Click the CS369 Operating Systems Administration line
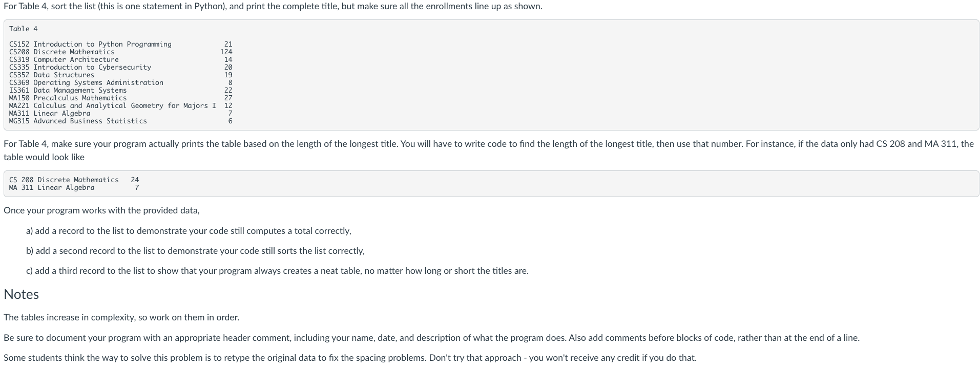Screen dimensions: 980x369 86,82
